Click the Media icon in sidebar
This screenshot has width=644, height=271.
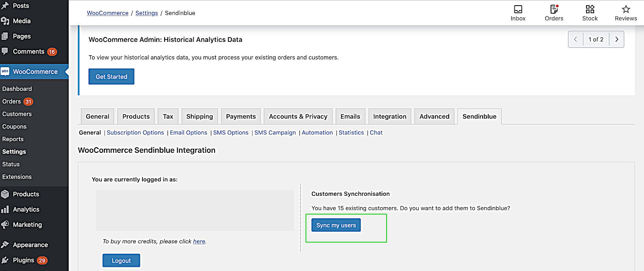[5, 21]
